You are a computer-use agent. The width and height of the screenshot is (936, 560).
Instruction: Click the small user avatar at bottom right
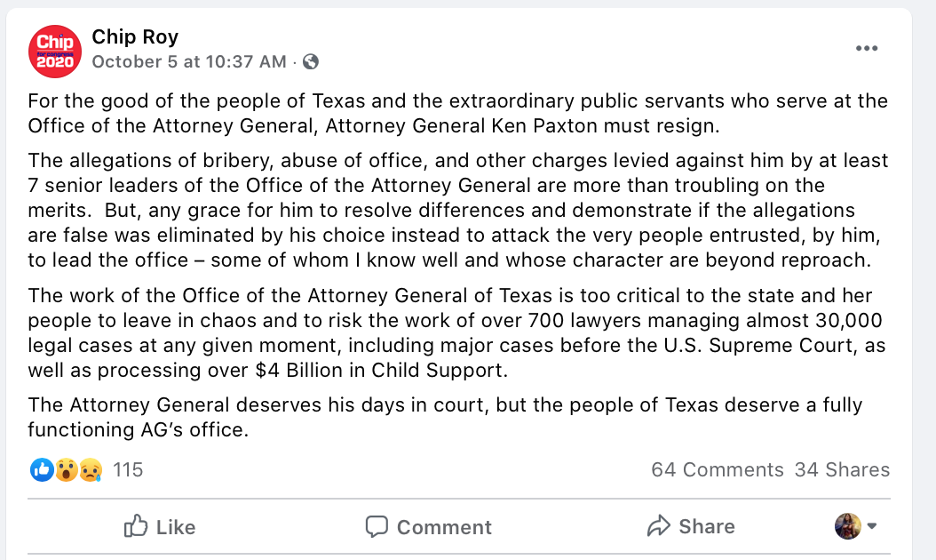[847, 526]
